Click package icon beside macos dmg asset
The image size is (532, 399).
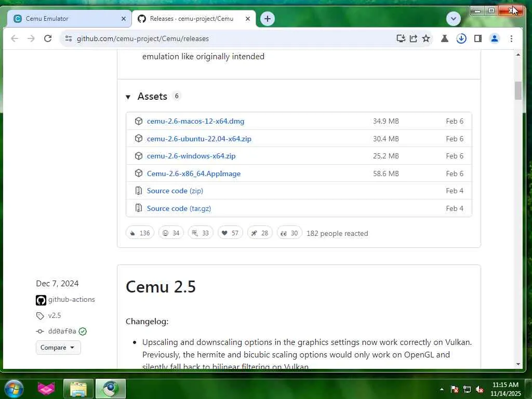[138, 121]
